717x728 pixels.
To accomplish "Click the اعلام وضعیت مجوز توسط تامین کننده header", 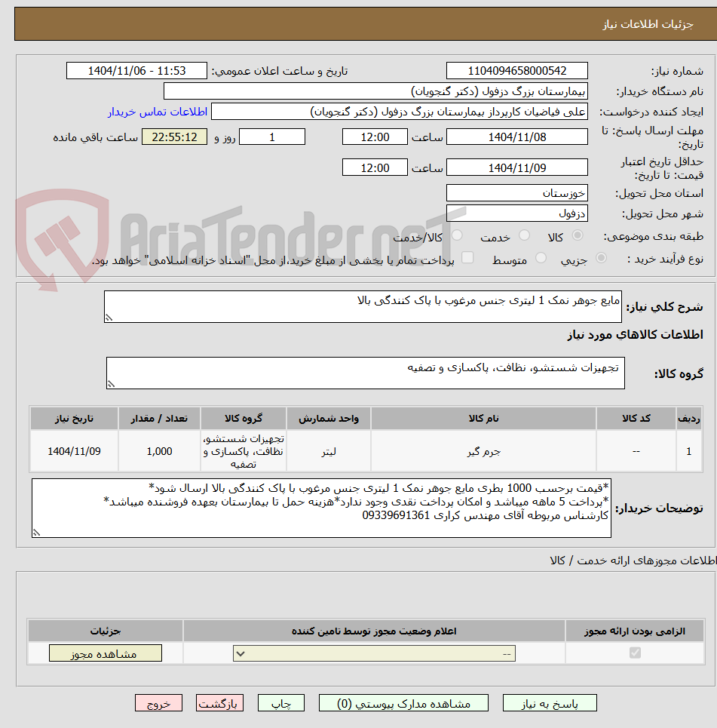I will (374, 631).
